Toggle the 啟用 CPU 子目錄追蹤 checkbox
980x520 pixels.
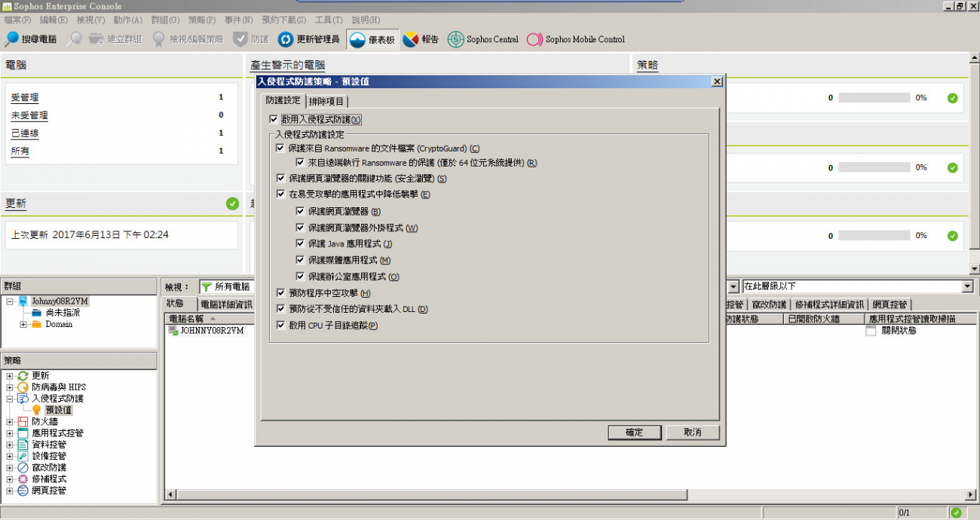pyautogui.click(x=281, y=326)
